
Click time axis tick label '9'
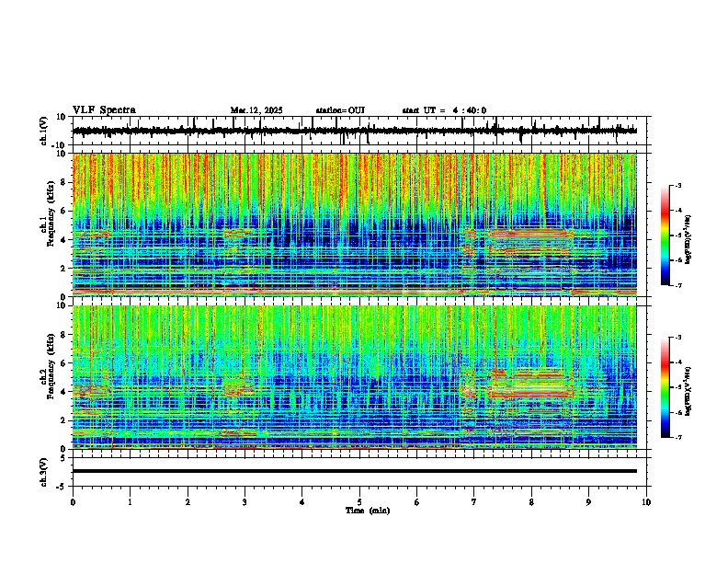(x=588, y=502)
